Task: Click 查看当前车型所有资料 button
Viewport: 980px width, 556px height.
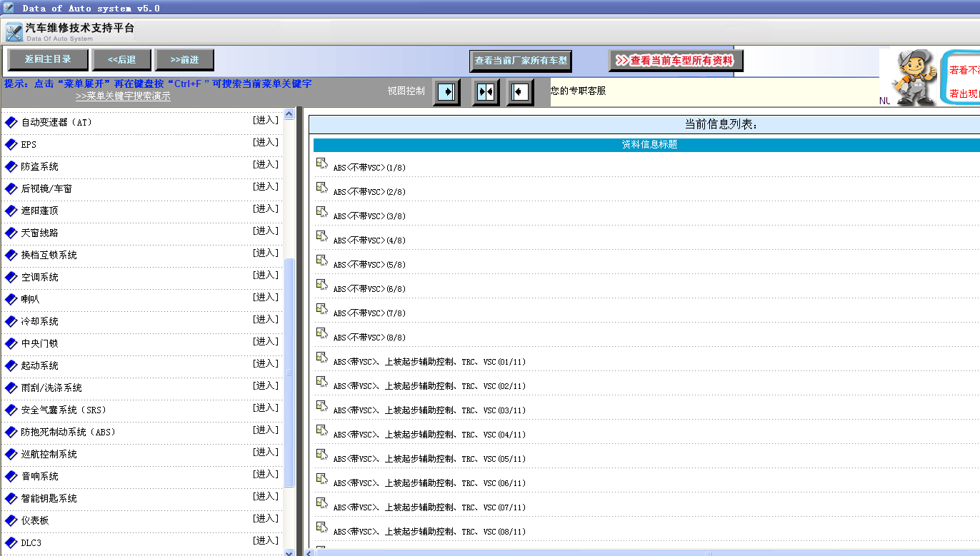Action: [676, 61]
